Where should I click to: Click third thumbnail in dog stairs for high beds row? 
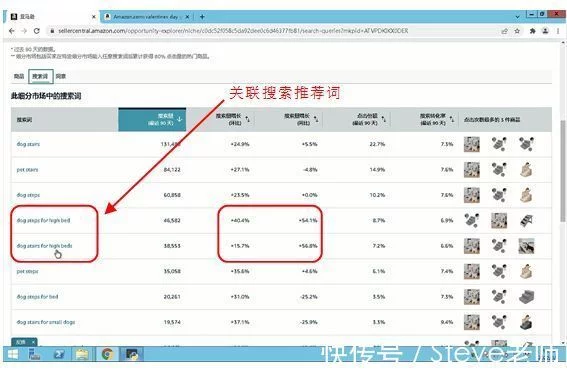(x=526, y=246)
